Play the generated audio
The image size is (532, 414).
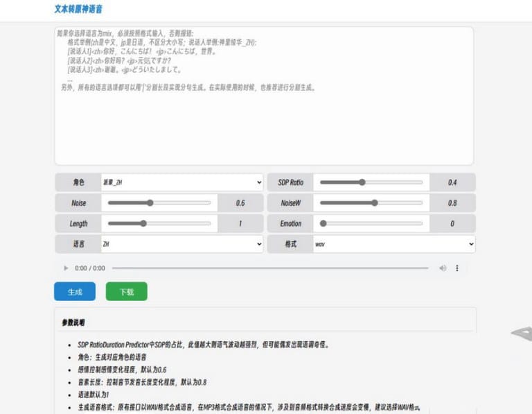[x=66, y=268]
